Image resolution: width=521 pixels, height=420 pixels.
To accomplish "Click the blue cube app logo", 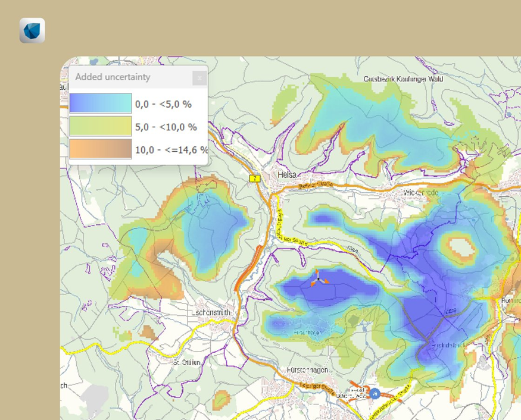I will [32, 30].
